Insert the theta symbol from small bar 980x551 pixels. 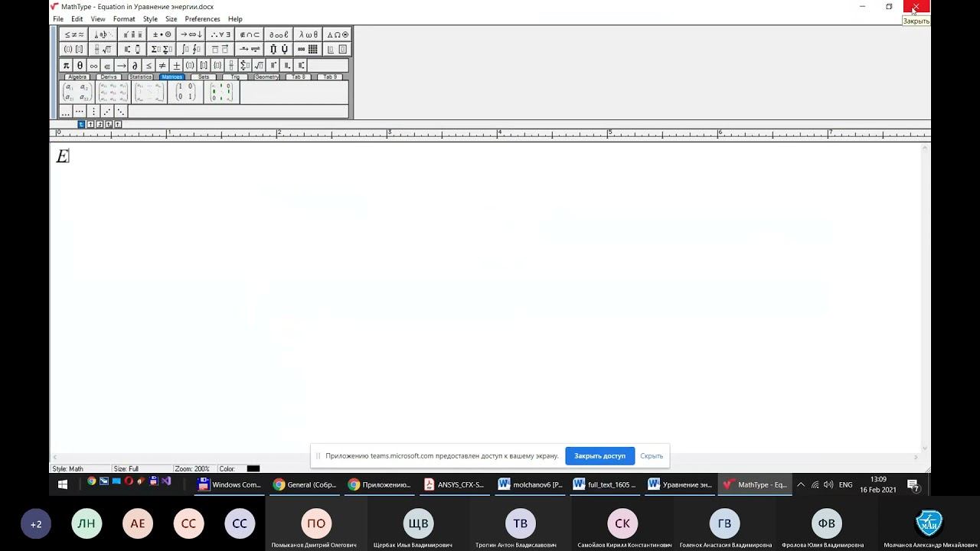80,66
